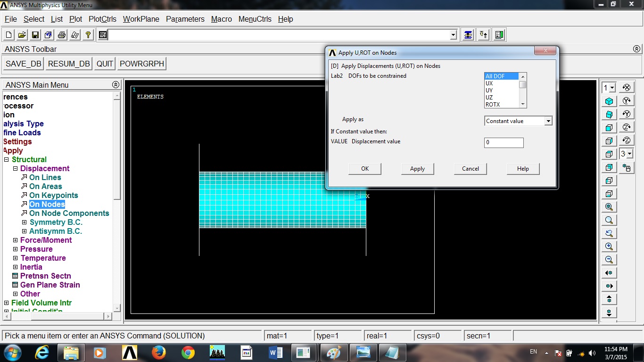The height and width of the screenshot is (362, 644).
Task: Open the WorkPlane menu
Action: coord(141,19)
